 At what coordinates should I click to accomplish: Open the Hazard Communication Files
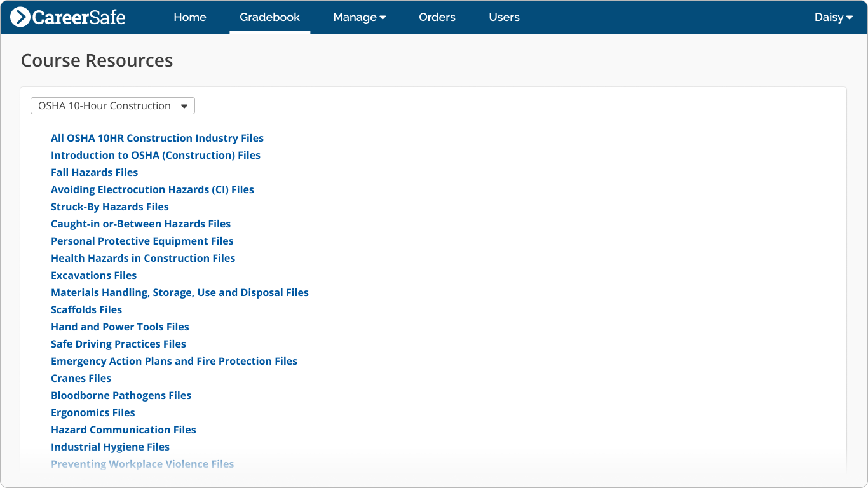tap(123, 430)
